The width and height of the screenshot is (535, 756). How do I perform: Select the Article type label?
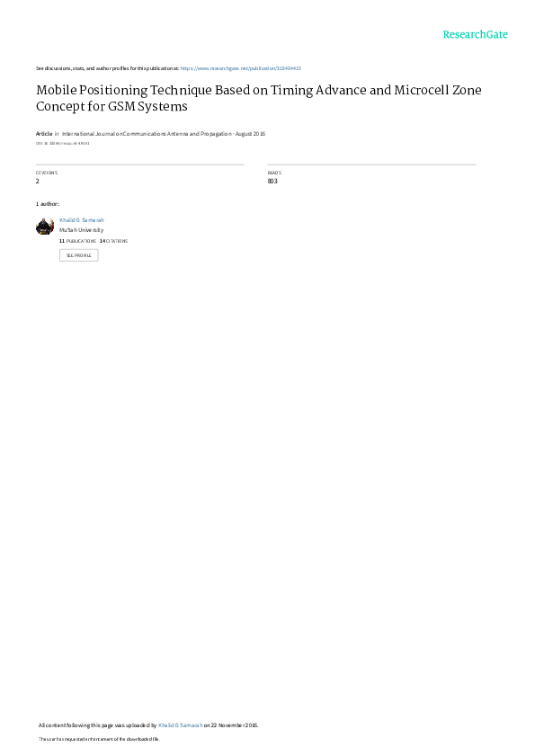click(44, 134)
